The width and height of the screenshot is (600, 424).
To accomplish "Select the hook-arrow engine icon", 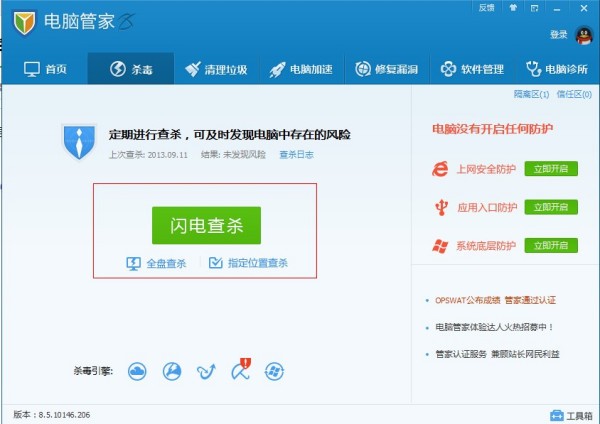I will [206, 371].
